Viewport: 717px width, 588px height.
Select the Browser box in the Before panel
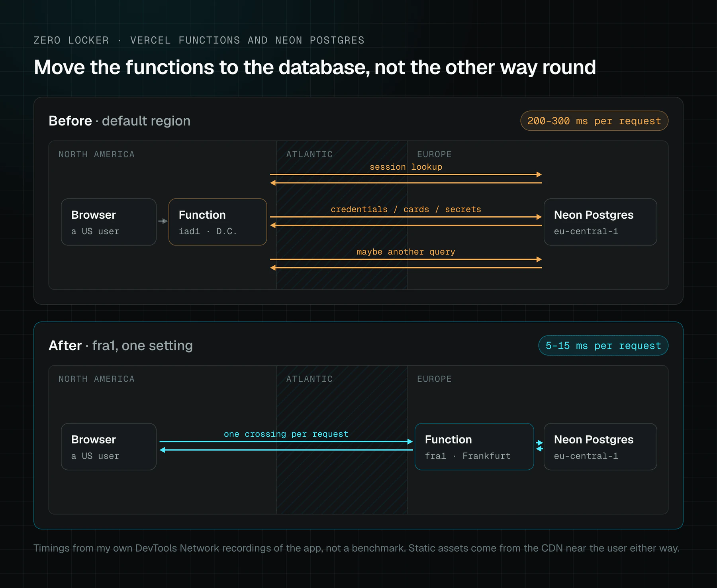pos(109,222)
